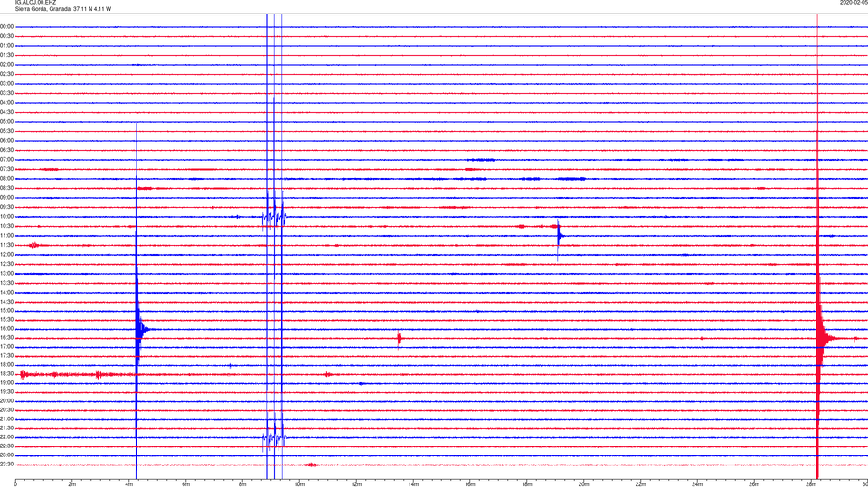
Task: Select the 6m minute-axis tick label
Action: pos(186,484)
